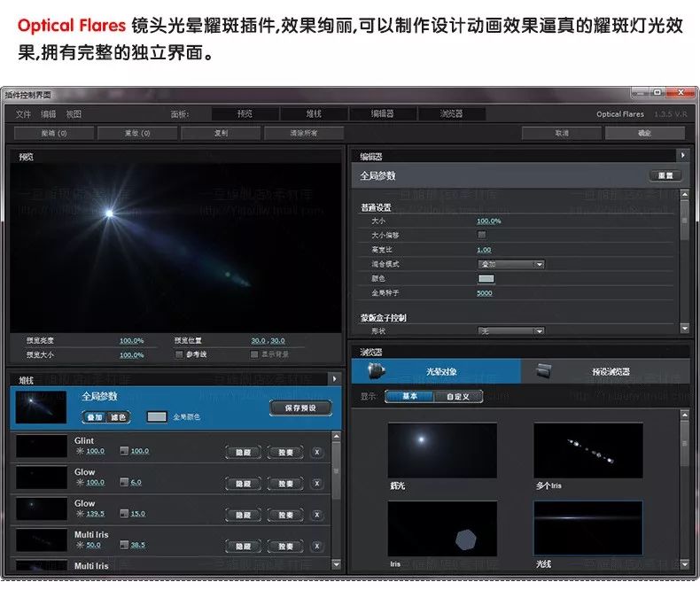Check the 大小偏移 checkbox

tap(482, 235)
